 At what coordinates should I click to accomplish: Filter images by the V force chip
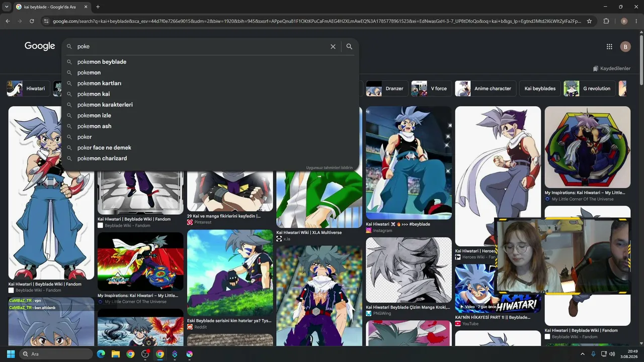point(431,88)
